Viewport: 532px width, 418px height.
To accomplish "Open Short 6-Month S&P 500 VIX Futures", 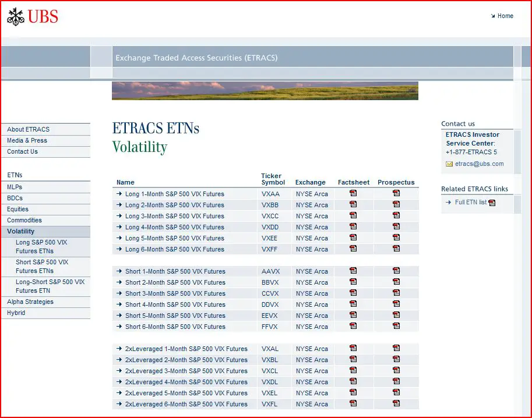I will 175,327.
